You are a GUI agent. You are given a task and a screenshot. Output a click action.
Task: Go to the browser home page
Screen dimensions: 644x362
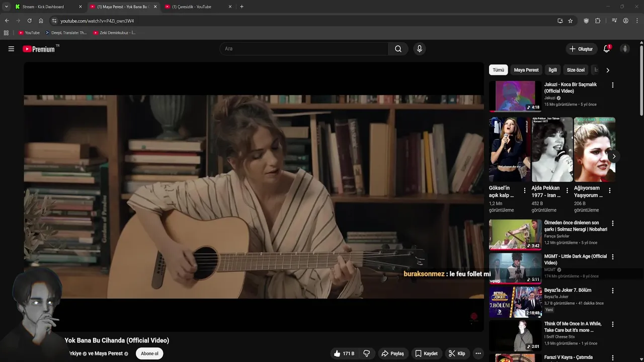41,21
